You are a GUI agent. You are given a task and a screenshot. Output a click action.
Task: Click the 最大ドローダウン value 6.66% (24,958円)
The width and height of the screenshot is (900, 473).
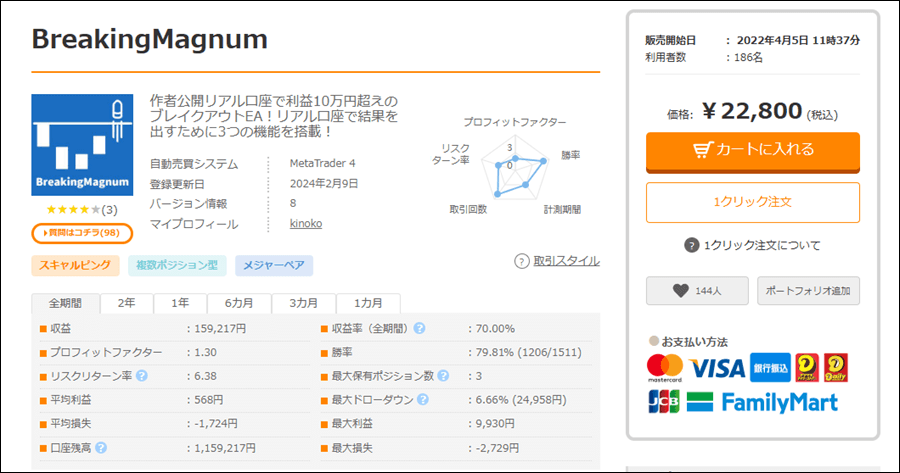pos(521,400)
